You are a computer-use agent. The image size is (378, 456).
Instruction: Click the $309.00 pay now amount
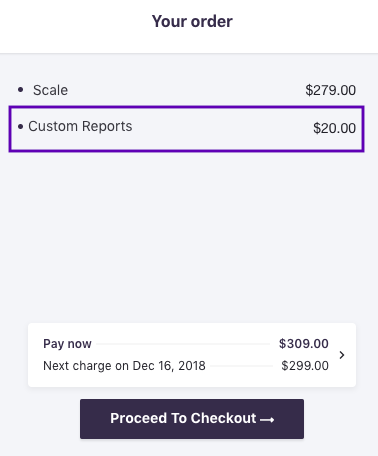point(304,344)
